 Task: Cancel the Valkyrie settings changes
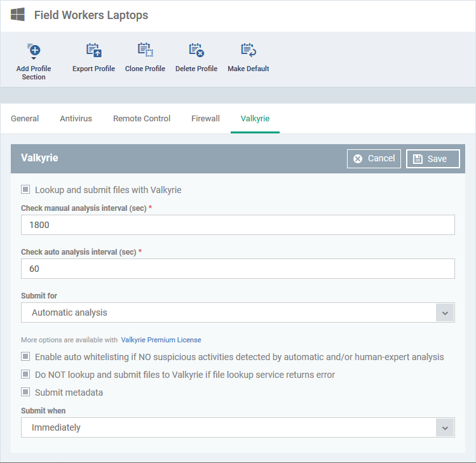[x=374, y=159]
